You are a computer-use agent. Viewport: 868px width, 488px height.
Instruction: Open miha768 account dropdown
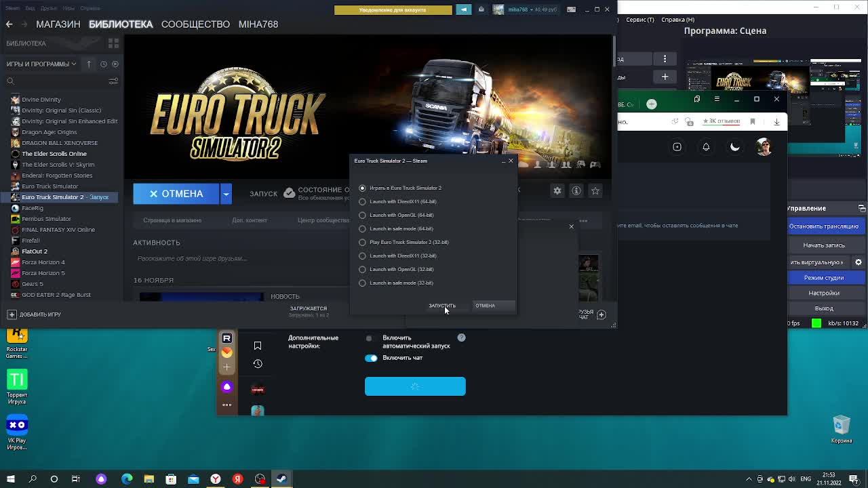(519, 9)
